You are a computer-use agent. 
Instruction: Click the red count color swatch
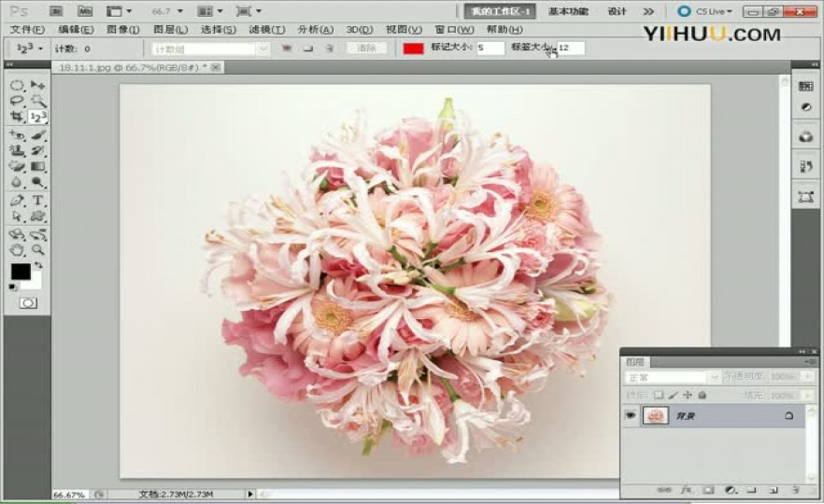[413, 49]
